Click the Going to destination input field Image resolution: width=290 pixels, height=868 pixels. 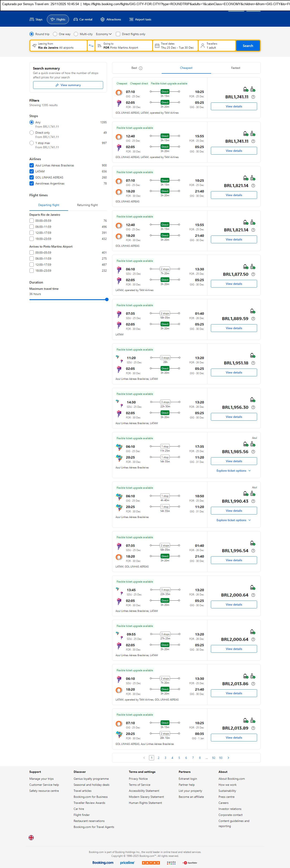[x=124, y=46]
